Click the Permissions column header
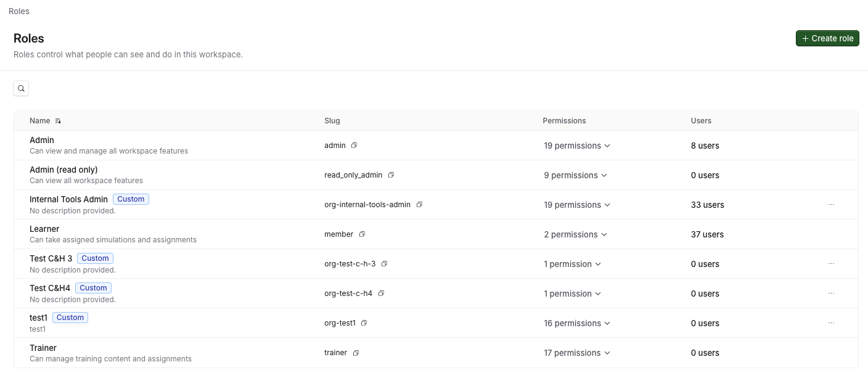The height and width of the screenshot is (378, 868). click(x=564, y=121)
